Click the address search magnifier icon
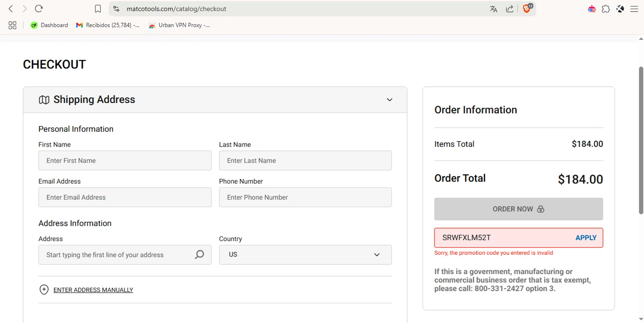This screenshot has height=323, width=644. click(200, 255)
